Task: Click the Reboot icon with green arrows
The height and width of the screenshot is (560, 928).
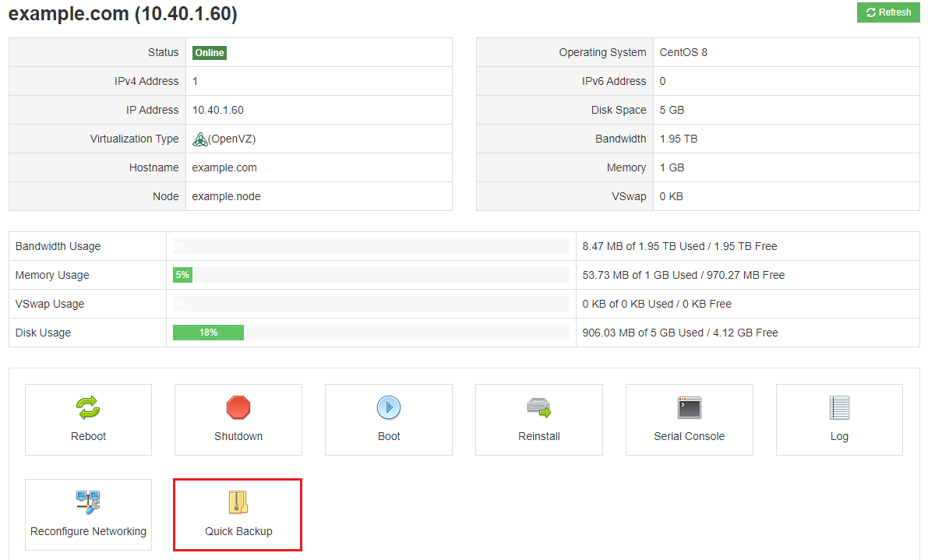Action: 88,407
